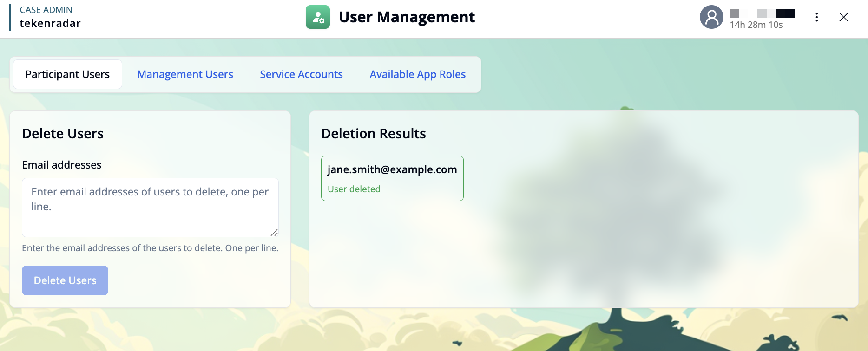
Task: Click the green User Management app icon
Action: coord(318,17)
